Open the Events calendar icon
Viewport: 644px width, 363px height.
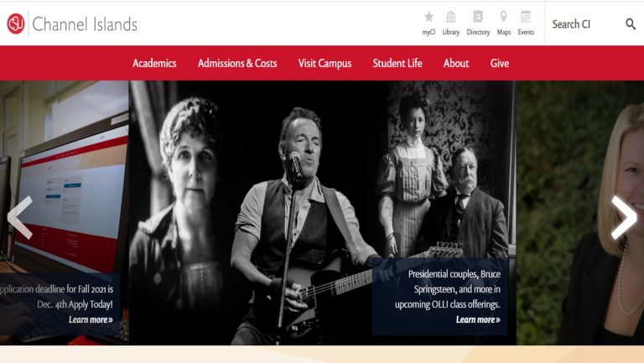(525, 17)
